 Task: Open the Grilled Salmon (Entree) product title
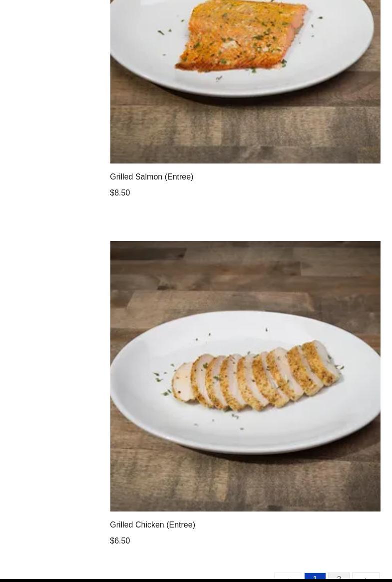[x=151, y=176]
